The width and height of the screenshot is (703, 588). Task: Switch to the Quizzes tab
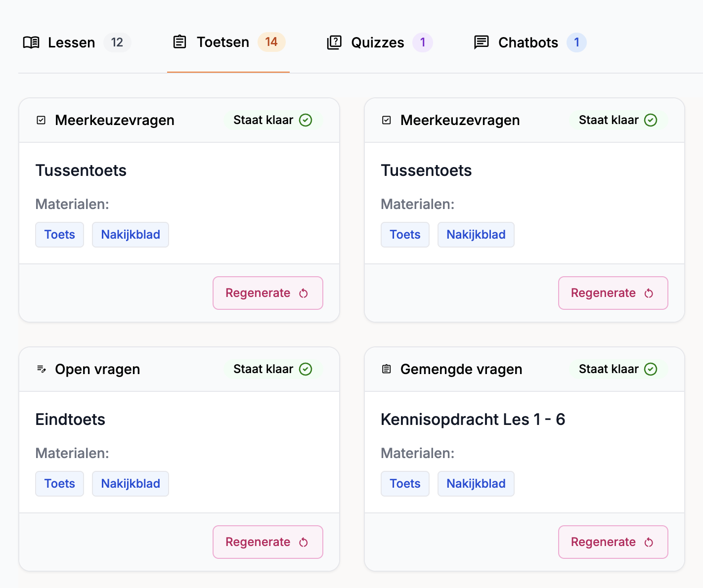coord(377,42)
